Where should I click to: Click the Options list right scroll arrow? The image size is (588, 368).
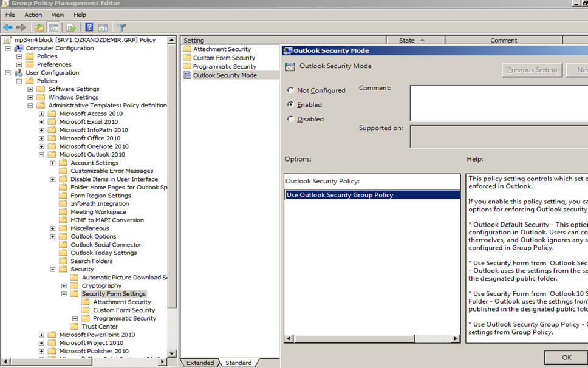456,339
